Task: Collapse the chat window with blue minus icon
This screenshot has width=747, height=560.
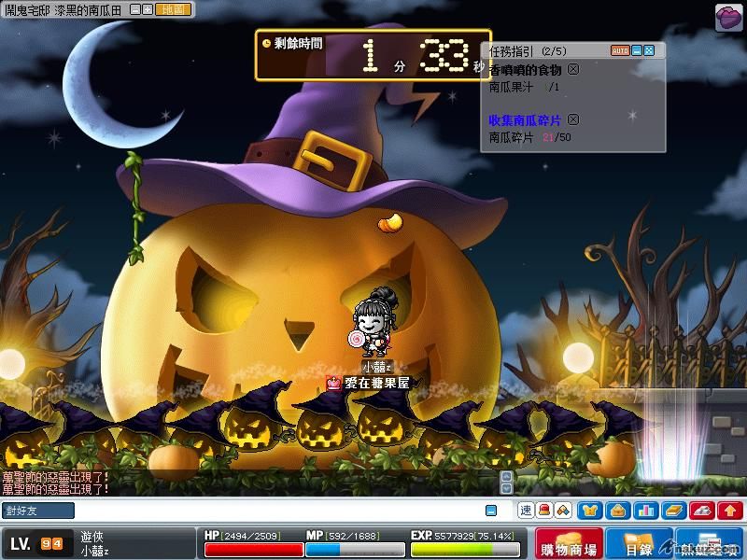Action: [x=491, y=511]
